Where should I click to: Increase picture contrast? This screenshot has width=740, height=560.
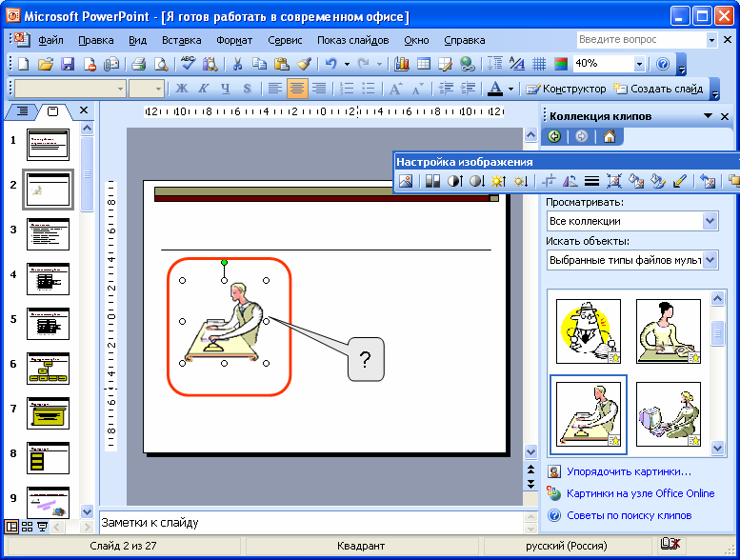(455, 181)
